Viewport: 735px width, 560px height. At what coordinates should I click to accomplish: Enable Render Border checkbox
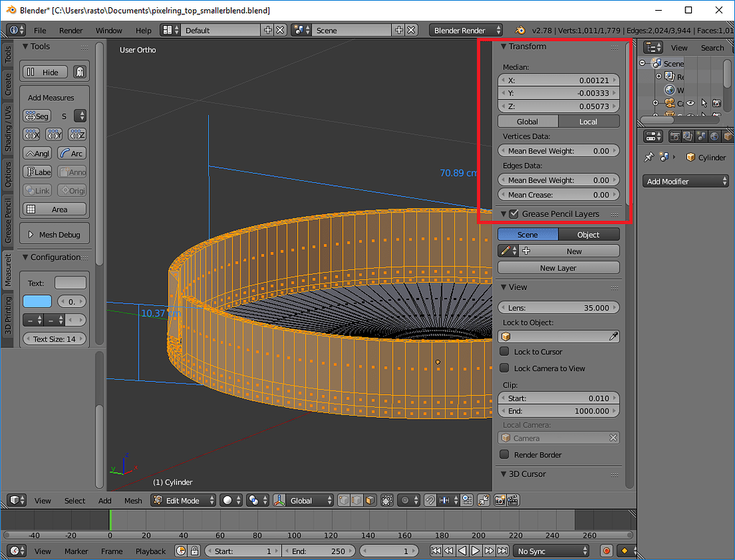[505, 454]
